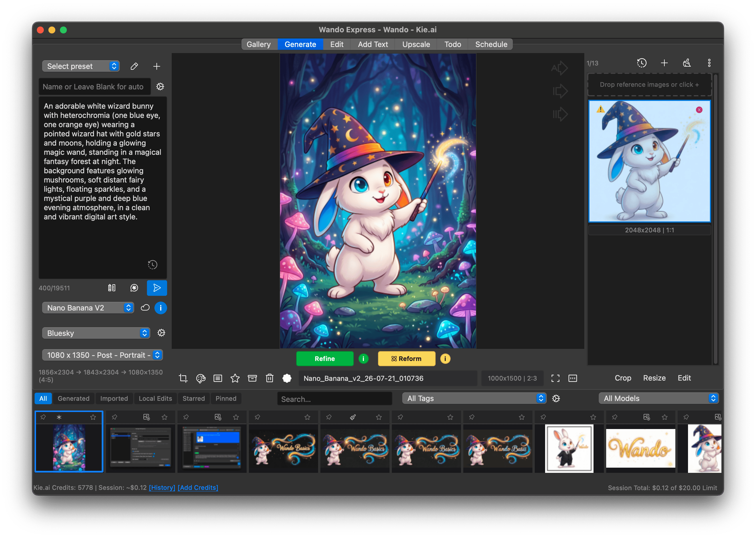Click the green Refine button
The height and width of the screenshot is (538, 756).
point(325,358)
